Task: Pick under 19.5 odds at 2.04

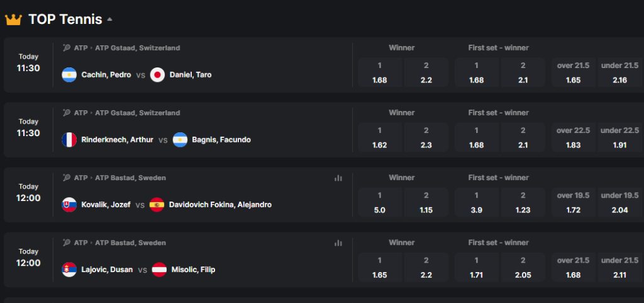Action: click(x=619, y=203)
